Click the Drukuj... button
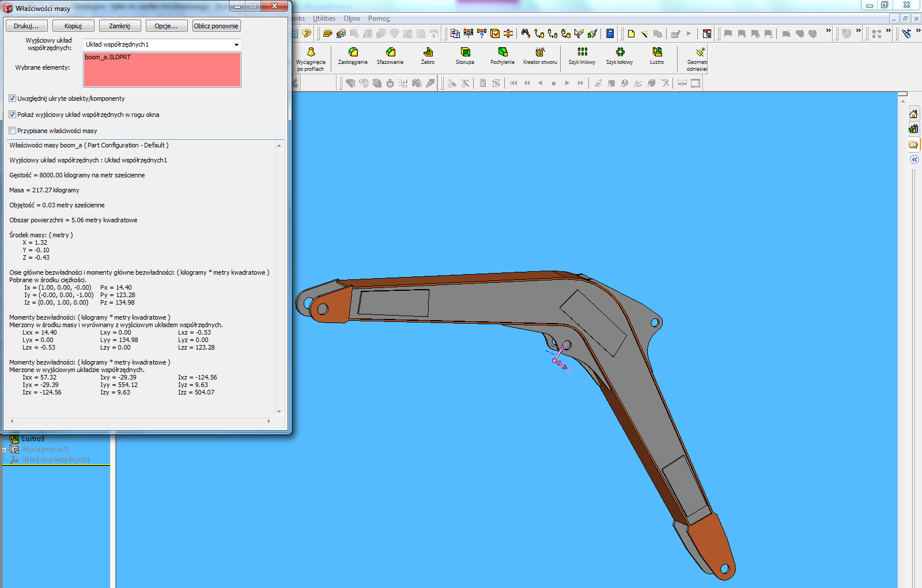 tap(27, 26)
